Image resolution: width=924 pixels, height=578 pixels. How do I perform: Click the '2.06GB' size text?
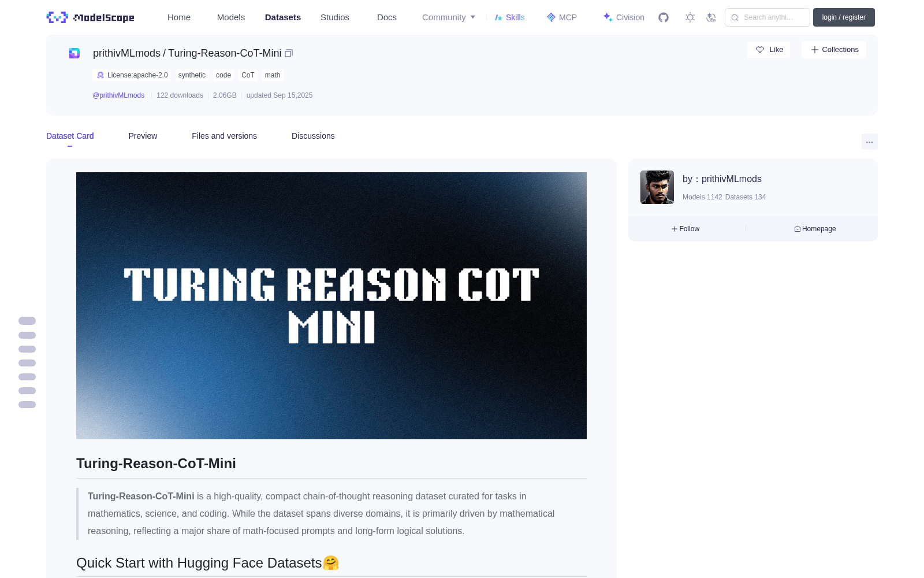[225, 95]
